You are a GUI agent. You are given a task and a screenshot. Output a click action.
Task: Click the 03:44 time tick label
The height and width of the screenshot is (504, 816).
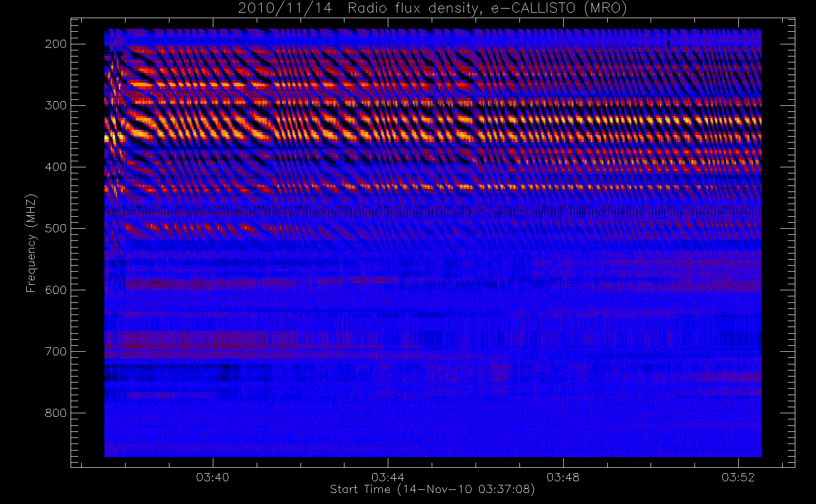click(x=388, y=477)
